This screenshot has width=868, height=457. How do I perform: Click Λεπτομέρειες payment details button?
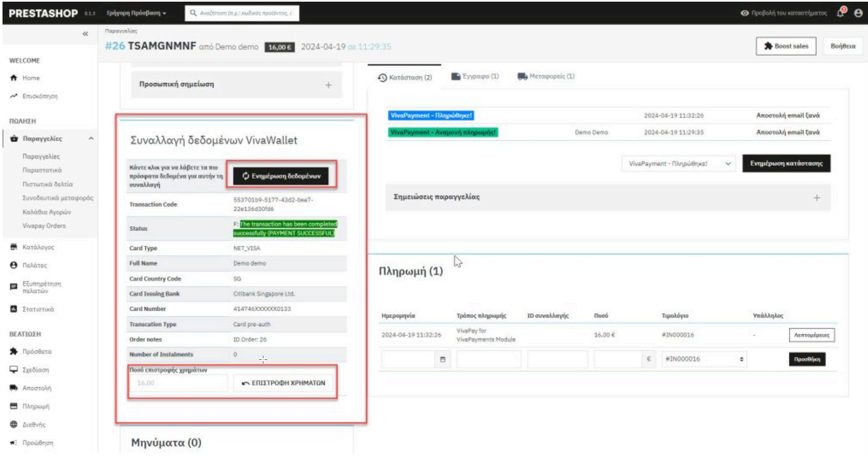pos(812,335)
